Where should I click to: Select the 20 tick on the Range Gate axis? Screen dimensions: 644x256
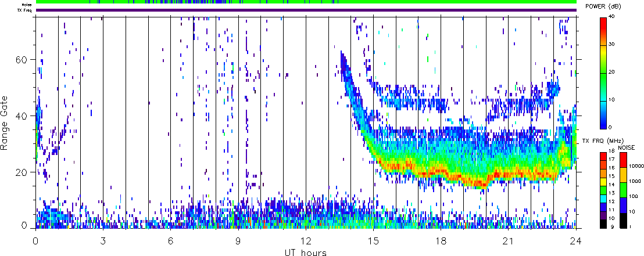point(23,172)
